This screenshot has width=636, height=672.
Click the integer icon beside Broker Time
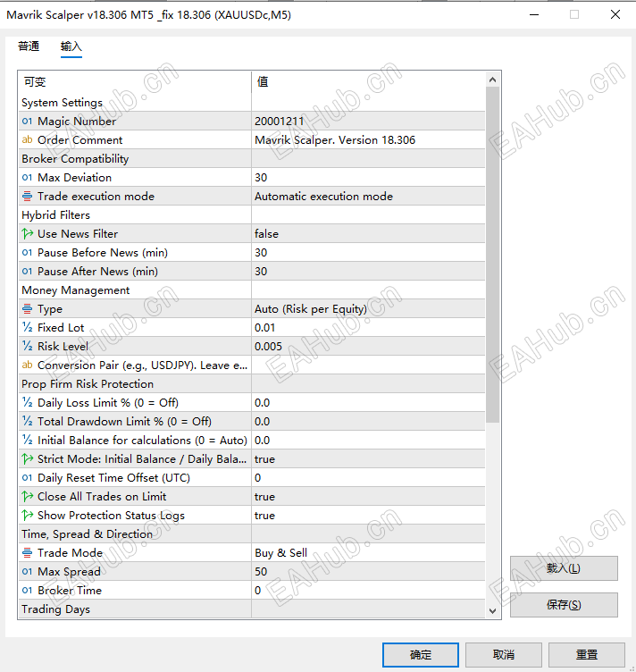click(x=27, y=591)
